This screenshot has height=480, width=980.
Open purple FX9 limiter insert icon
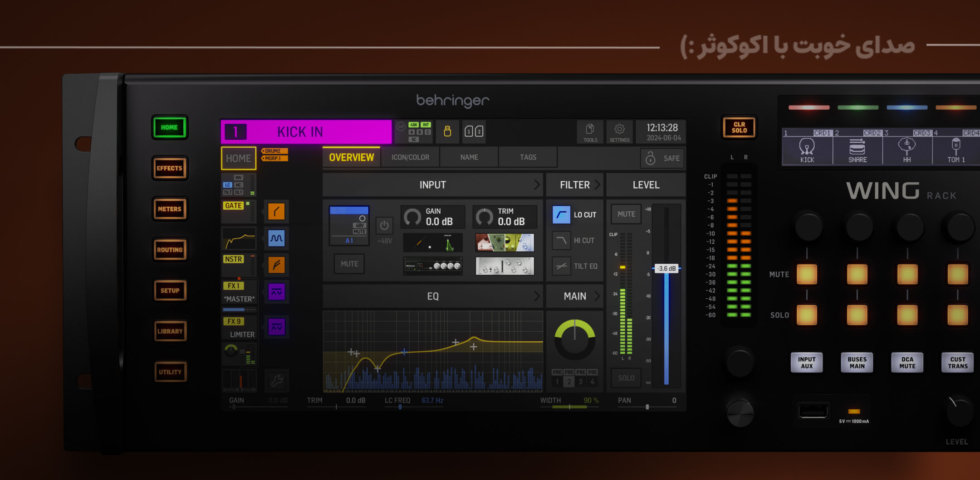pyautogui.click(x=276, y=327)
